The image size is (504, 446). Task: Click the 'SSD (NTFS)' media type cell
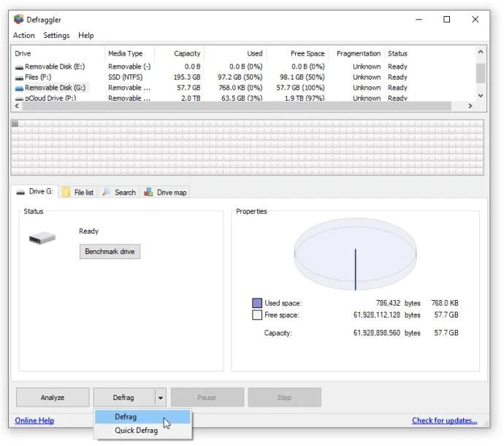pos(126,77)
